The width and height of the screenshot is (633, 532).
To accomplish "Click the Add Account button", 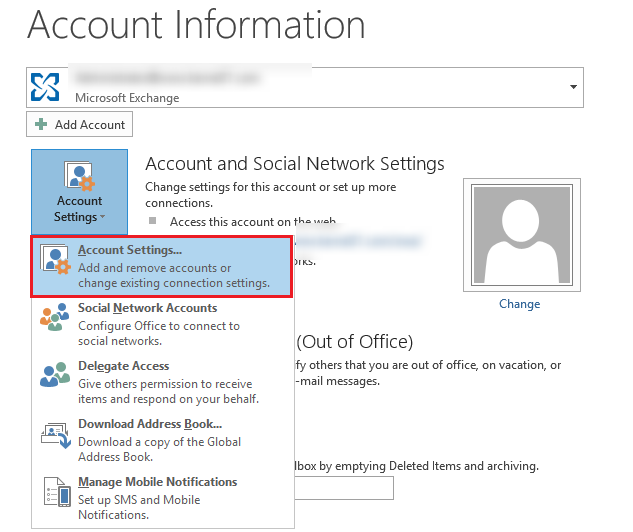I will 80,124.
